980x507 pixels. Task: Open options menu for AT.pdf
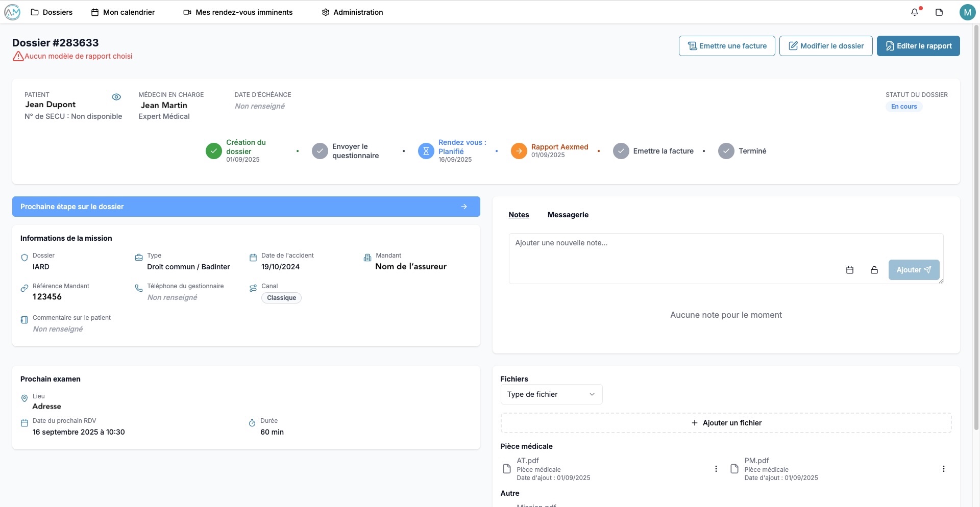(x=716, y=469)
